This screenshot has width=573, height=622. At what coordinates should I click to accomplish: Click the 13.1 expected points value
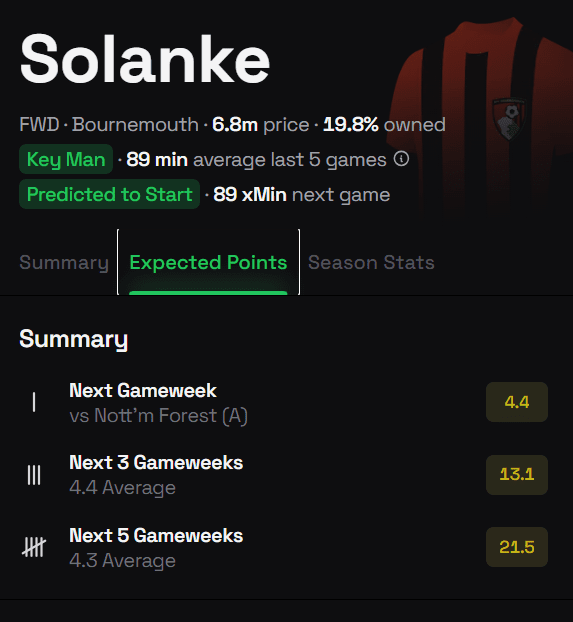click(x=517, y=474)
